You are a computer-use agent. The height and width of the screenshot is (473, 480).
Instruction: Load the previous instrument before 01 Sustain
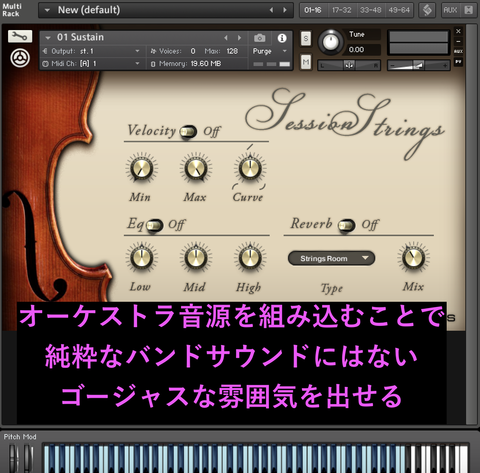tap(226, 38)
